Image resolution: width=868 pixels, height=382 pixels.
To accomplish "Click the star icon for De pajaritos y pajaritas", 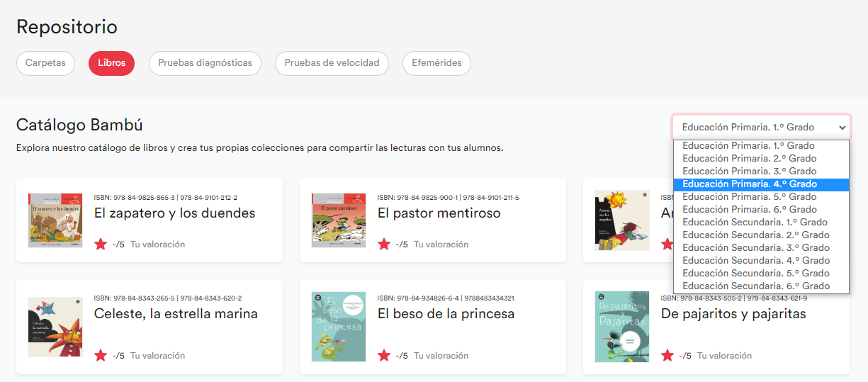I will point(667,356).
